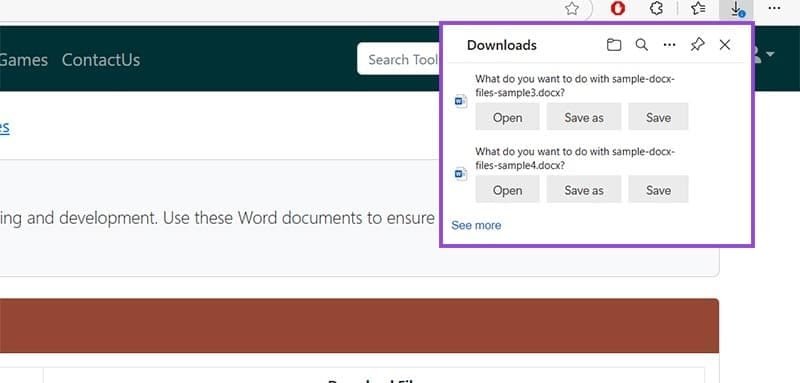Open sample-docx-files-sample4.docx
800x383 pixels.
pyautogui.click(x=507, y=189)
